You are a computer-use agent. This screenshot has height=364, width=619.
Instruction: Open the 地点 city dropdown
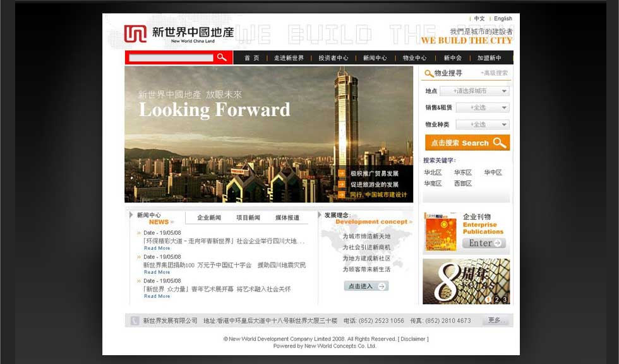(474, 91)
